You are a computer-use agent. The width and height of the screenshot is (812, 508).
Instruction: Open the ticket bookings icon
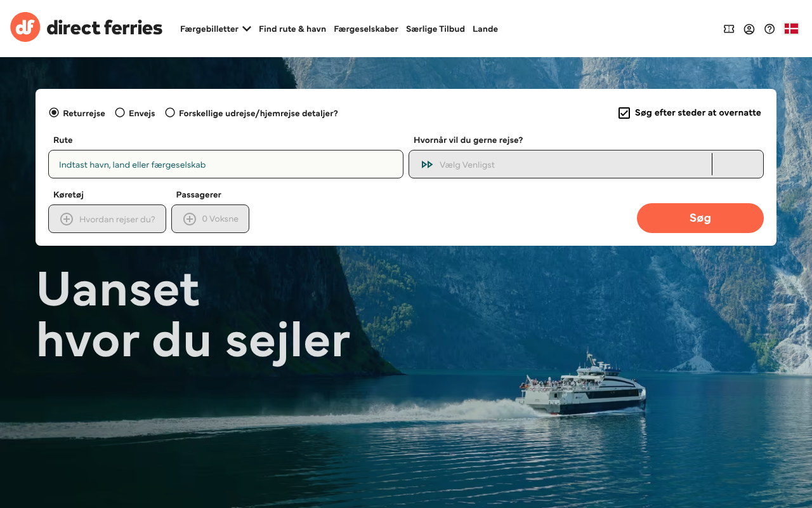729,29
